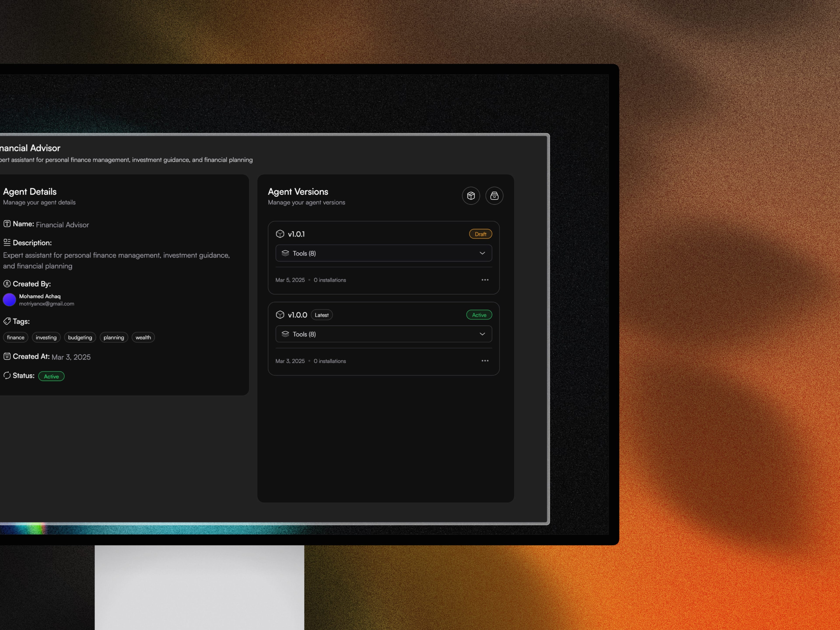Select the budgeting tag chip
This screenshot has width=840, height=630.
pyautogui.click(x=80, y=337)
